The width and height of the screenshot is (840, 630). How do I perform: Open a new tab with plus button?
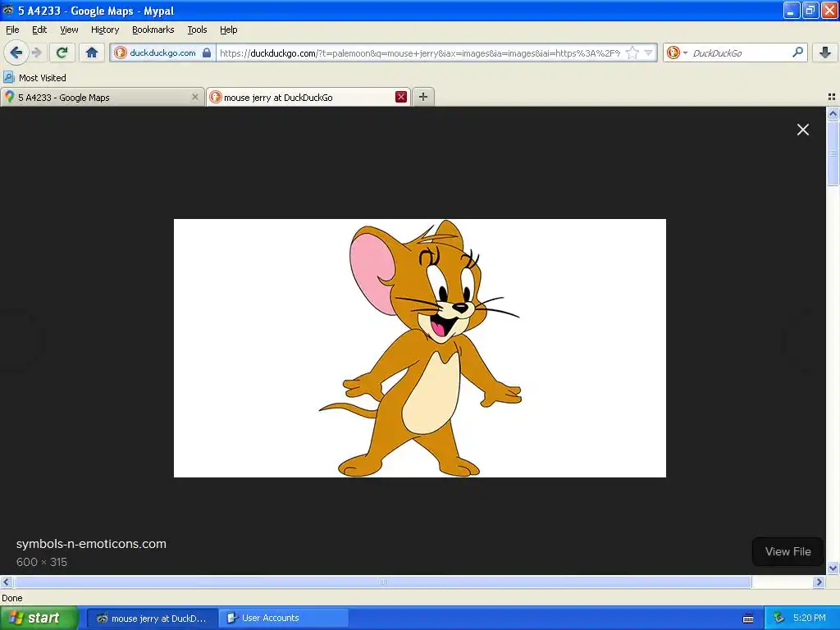point(423,97)
